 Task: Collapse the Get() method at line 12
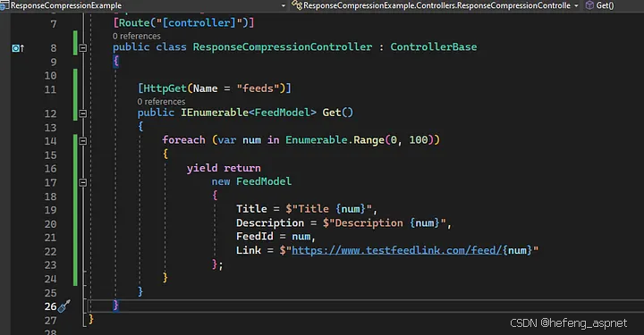click(x=83, y=113)
